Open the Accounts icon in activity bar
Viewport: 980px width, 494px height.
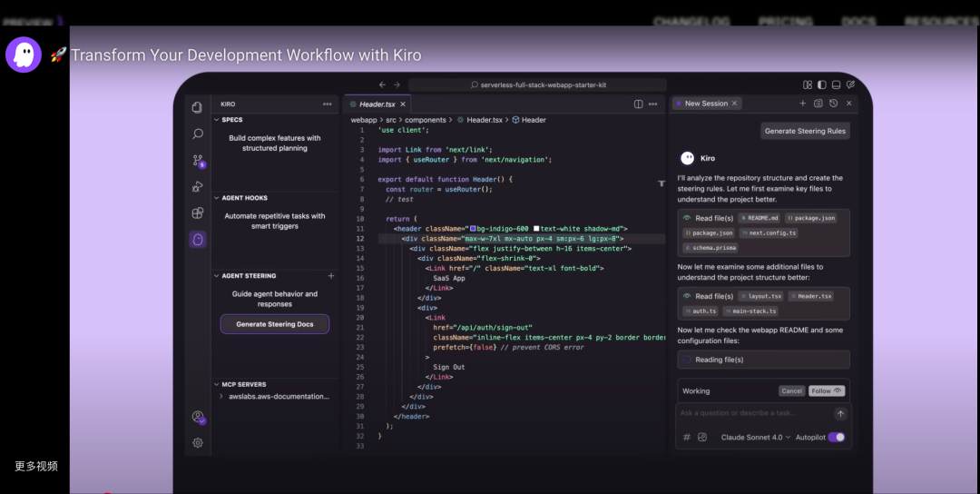(x=198, y=417)
